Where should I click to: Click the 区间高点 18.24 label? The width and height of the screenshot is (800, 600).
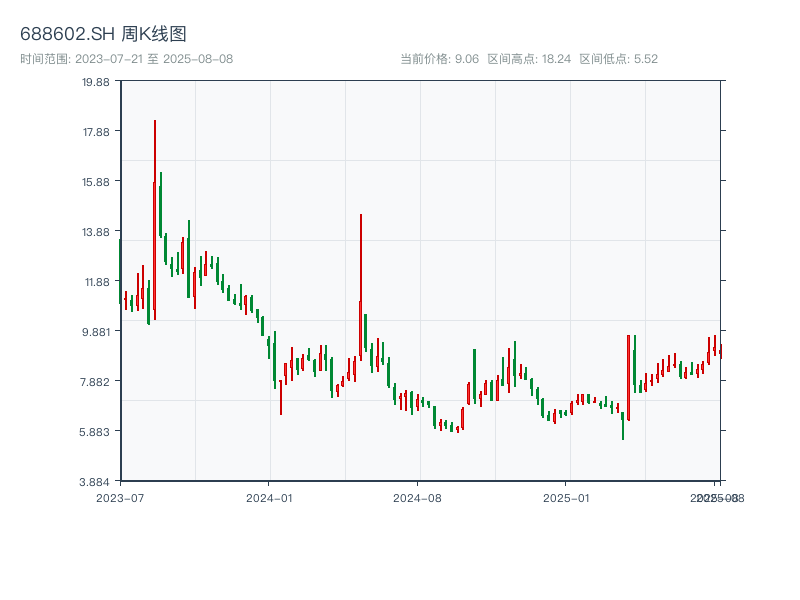(529, 59)
